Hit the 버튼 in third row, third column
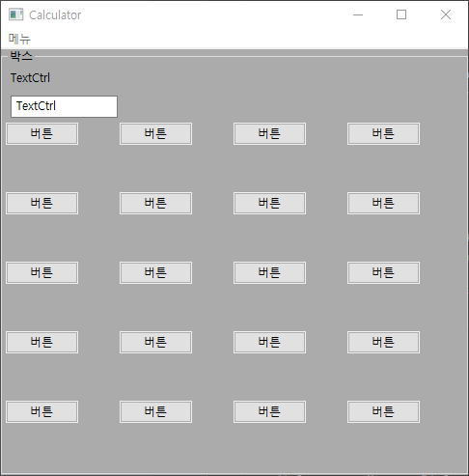 269,272
